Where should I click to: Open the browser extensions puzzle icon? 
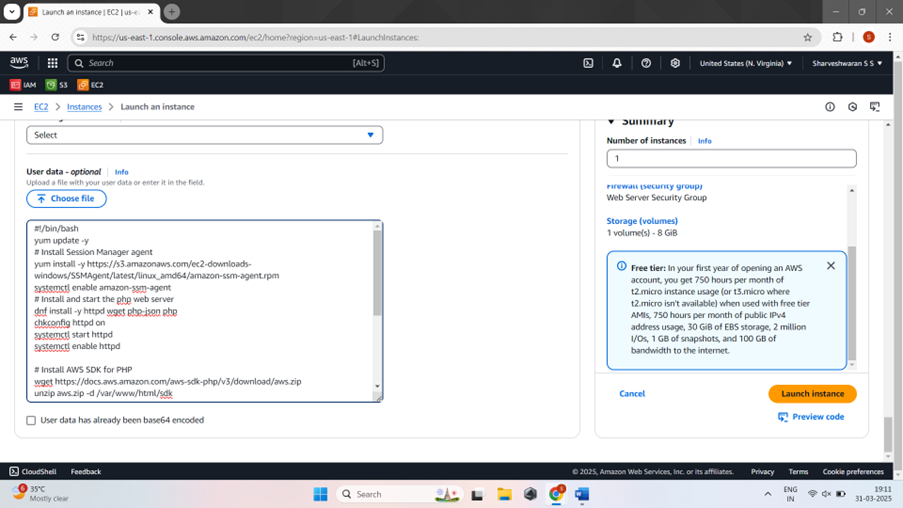point(837,37)
